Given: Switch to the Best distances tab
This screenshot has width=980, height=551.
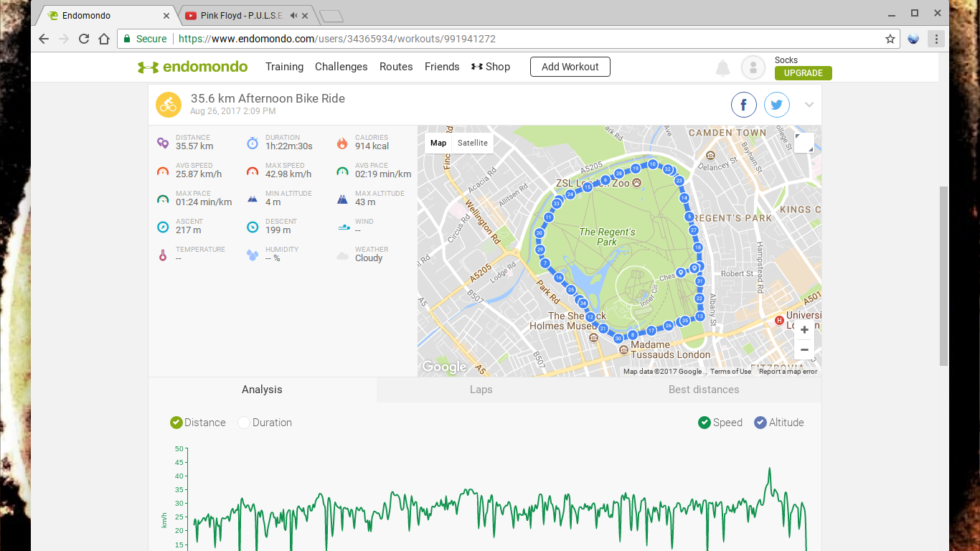Looking at the screenshot, I should coord(704,390).
